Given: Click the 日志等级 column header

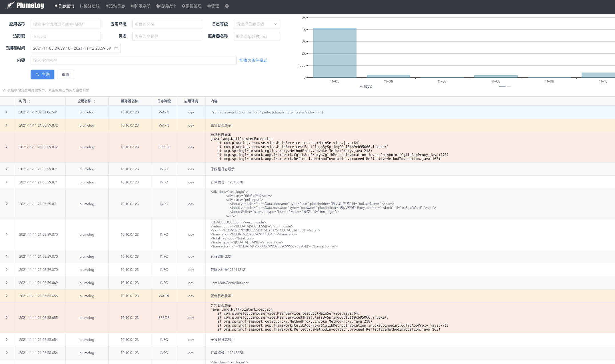Looking at the screenshot, I should 164,101.
